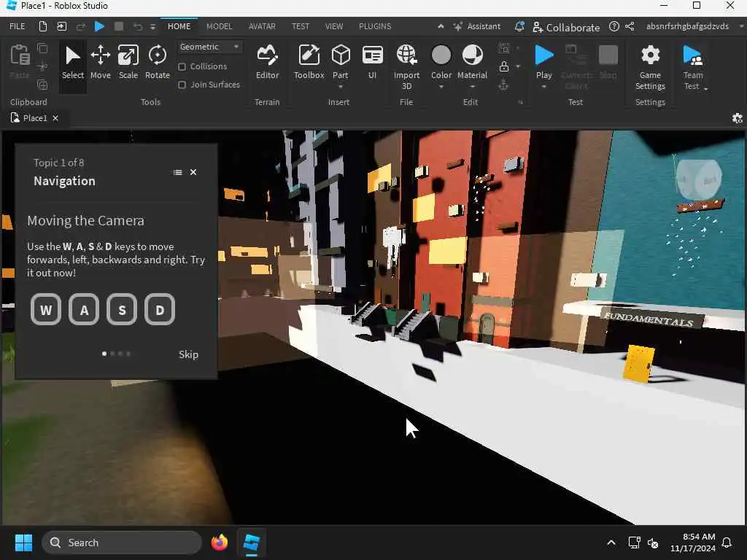Open the Geometric mode dropdown

tap(209, 47)
